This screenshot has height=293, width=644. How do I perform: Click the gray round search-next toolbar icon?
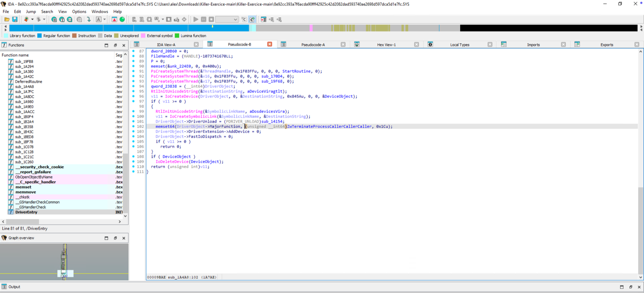pyautogui.click(x=79, y=19)
